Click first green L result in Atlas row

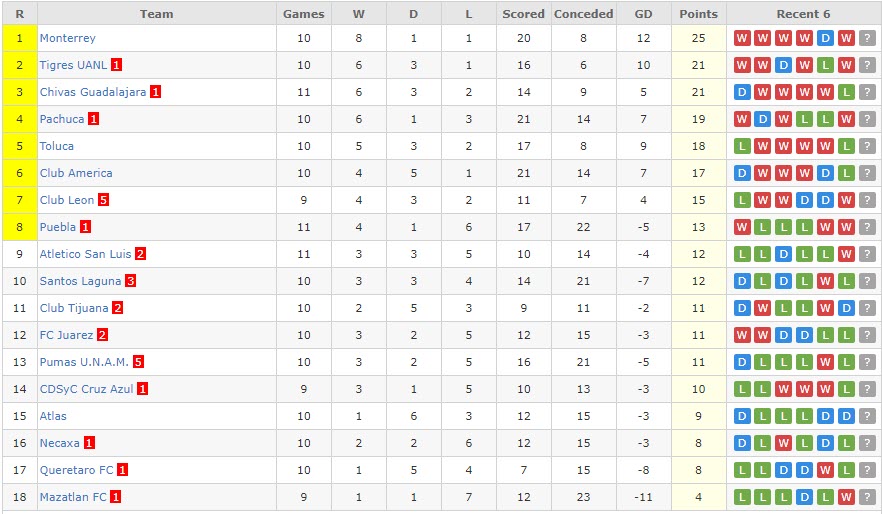[x=763, y=416]
